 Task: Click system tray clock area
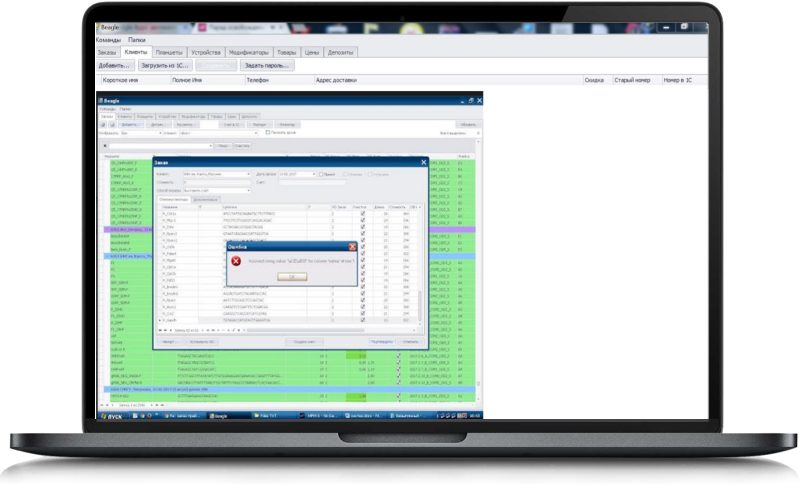(x=474, y=415)
